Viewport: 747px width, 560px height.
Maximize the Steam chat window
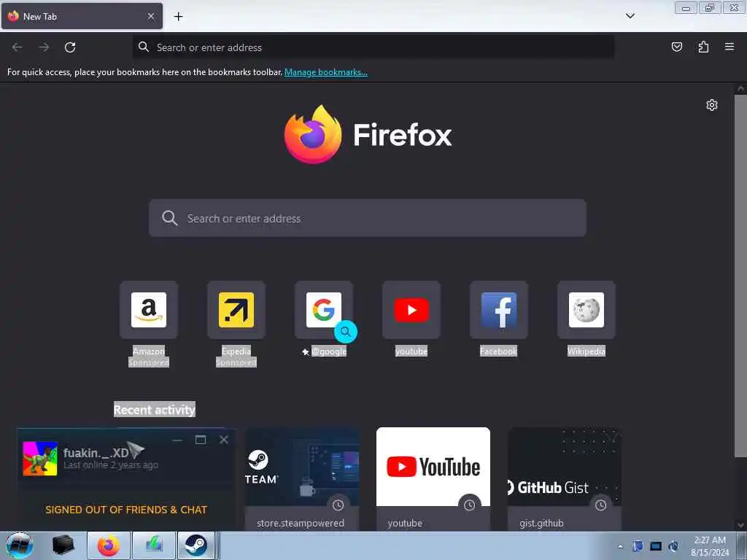pos(201,440)
